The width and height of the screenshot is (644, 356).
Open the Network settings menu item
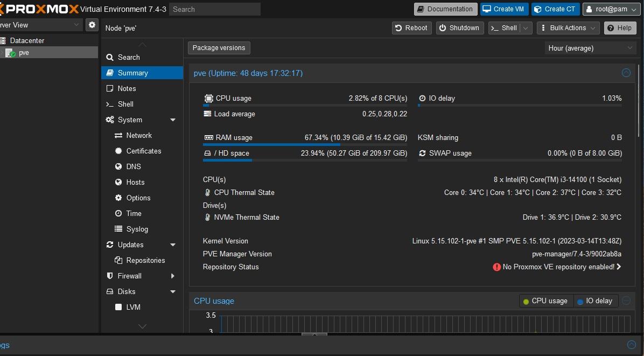pos(142,135)
